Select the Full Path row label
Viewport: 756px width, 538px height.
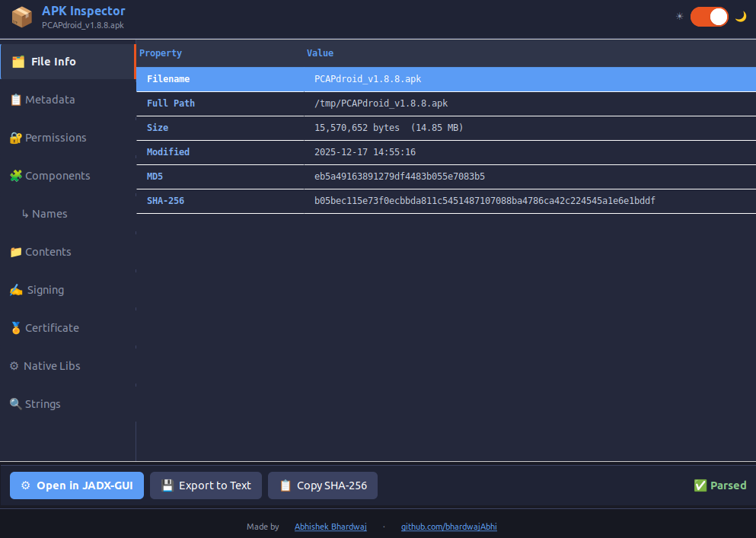point(171,103)
